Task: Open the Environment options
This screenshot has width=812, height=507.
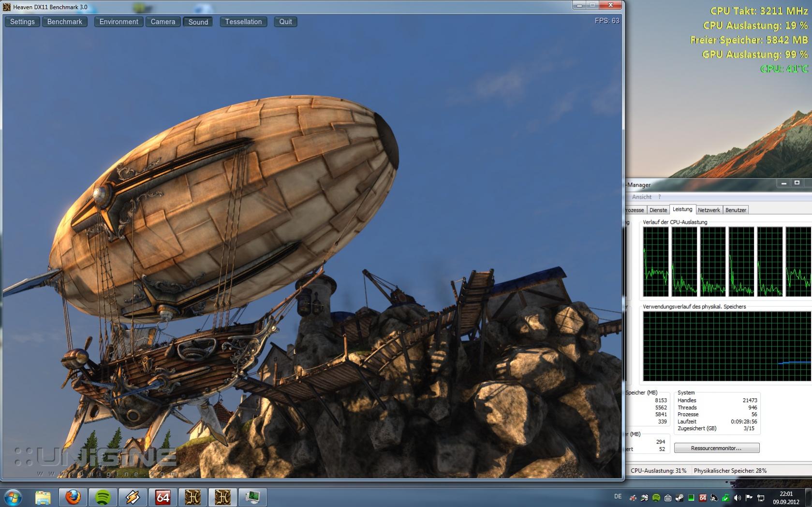Action: click(x=118, y=22)
